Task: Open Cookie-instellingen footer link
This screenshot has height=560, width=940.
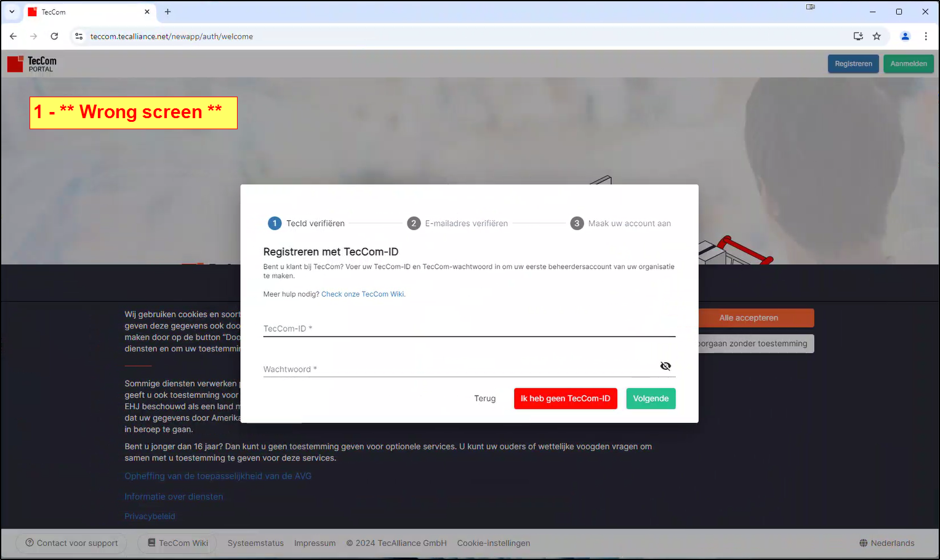Action: [x=493, y=543]
